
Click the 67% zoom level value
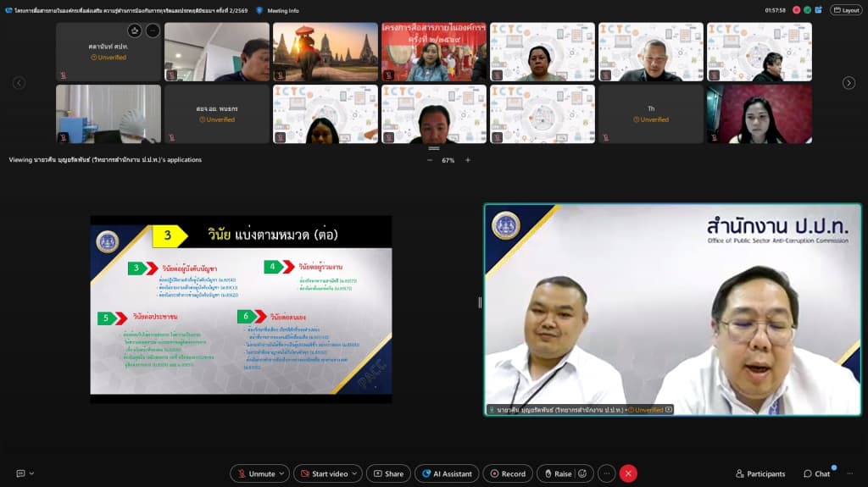click(448, 160)
